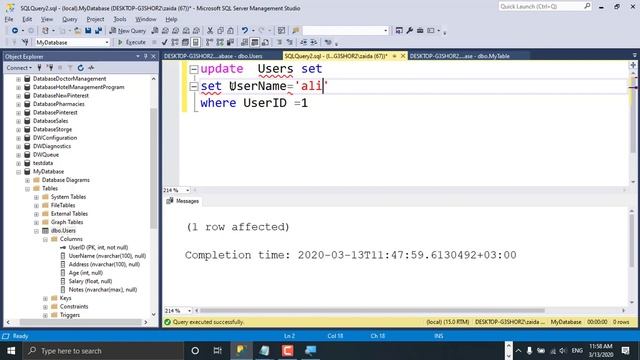This screenshot has height=360, width=640.
Task: Open the notification center icon
Action: 626,351
